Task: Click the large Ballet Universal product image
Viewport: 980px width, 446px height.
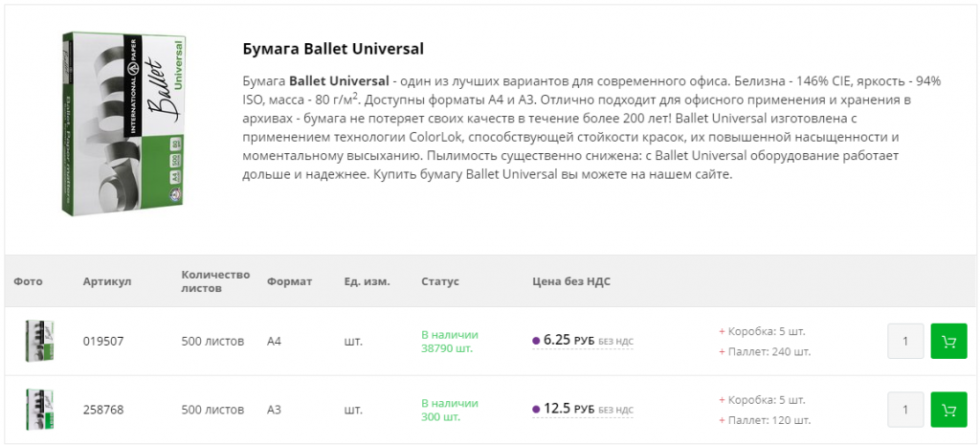Action: coord(124,122)
